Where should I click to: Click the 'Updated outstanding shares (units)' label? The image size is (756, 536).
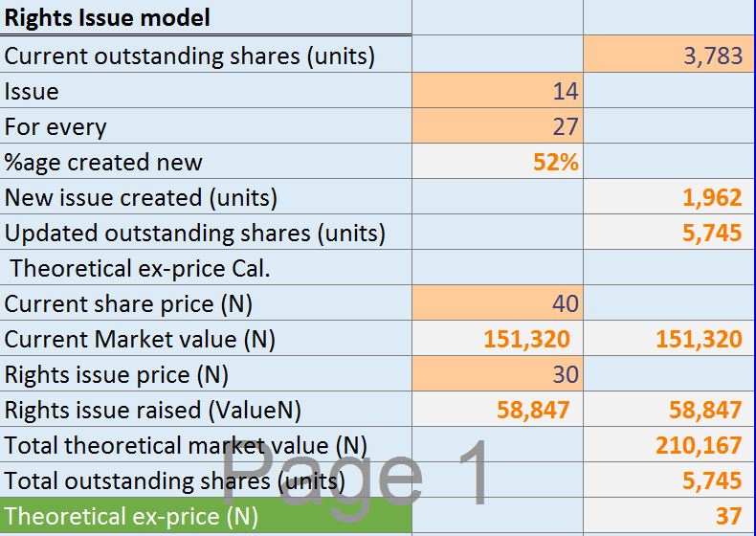tap(205, 233)
